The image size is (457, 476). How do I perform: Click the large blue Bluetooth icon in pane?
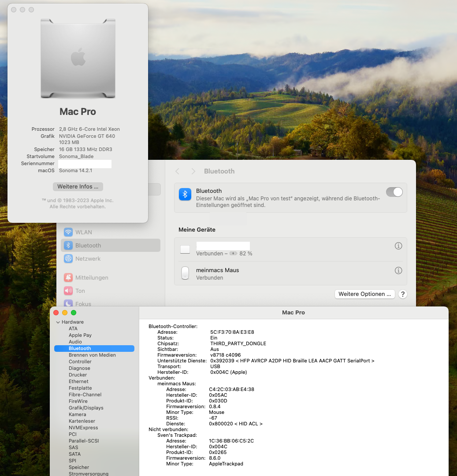[185, 194]
